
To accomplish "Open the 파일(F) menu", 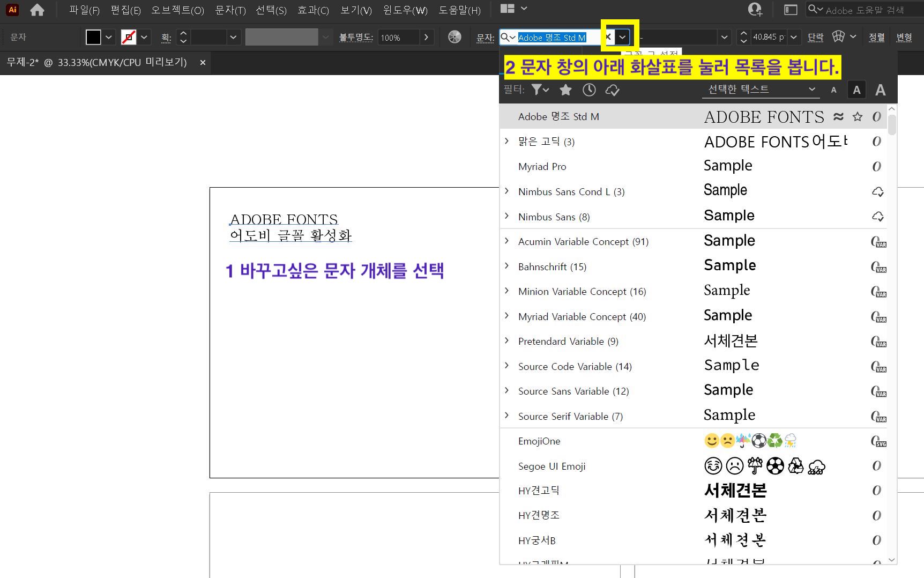I will [x=84, y=10].
